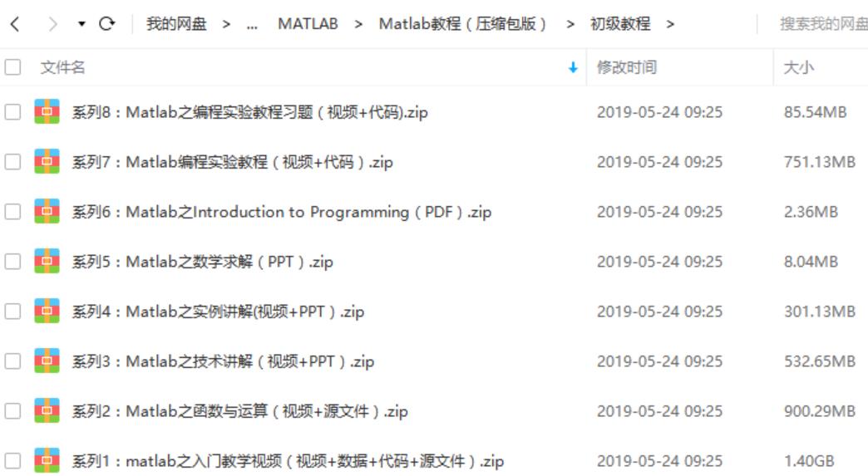Select file 系列1：matlab之入门教学视频
The width and height of the screenshot is (868, 476).
tap(288, 460)
